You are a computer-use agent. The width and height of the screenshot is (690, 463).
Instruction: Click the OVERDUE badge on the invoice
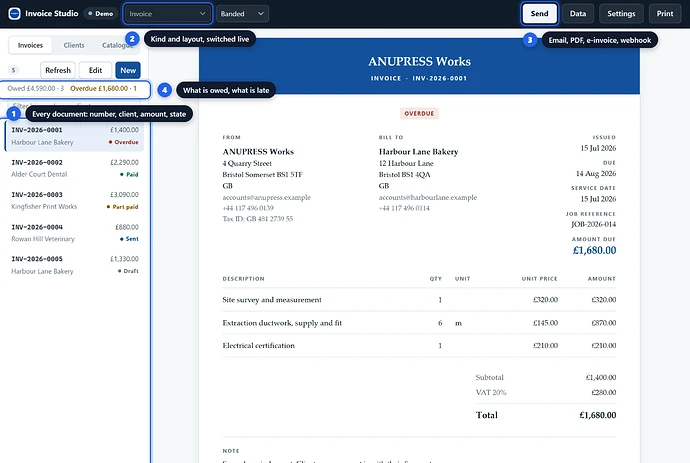click(419, 114)
